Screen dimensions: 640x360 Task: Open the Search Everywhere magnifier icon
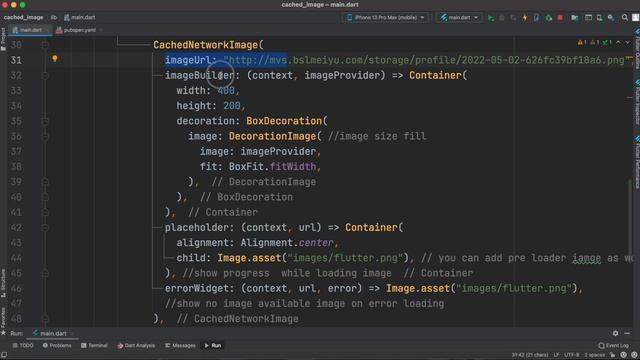click(624, 18)
